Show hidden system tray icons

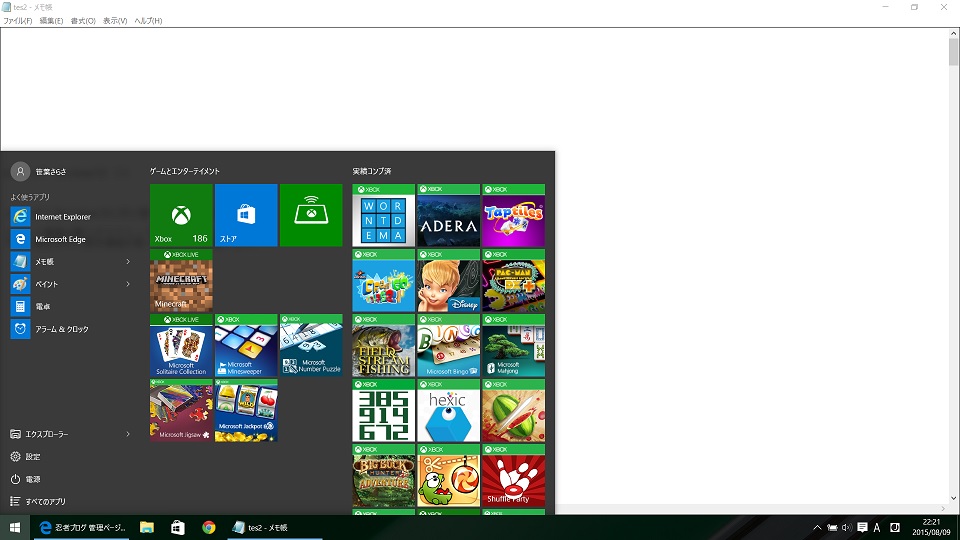point(817,527)
